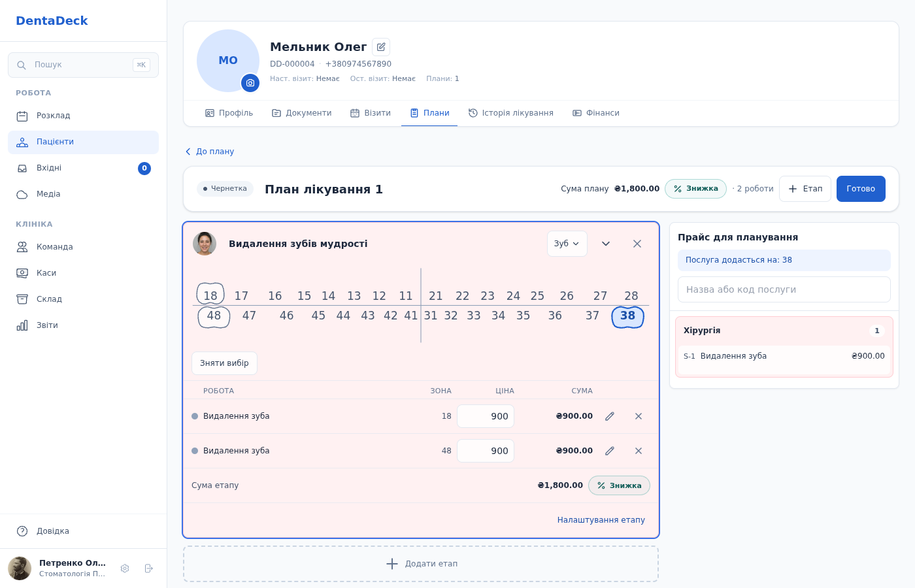The height and width of the screenshot is (588, 915).
Task: Select tooth 11 on chart
Action: coord(406,296)
